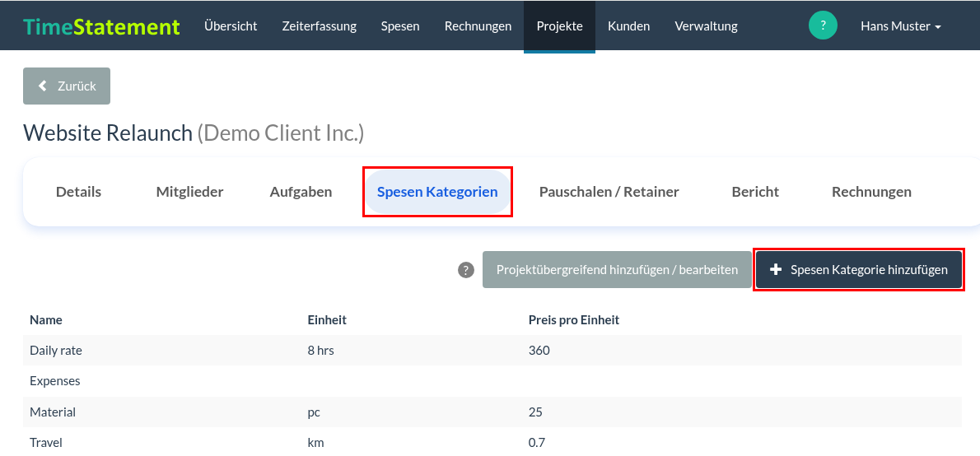This screenshot has height=456, width=980.
Task: Click the grey help icon beside Projektübergreifend button
Action: (465, 270)
